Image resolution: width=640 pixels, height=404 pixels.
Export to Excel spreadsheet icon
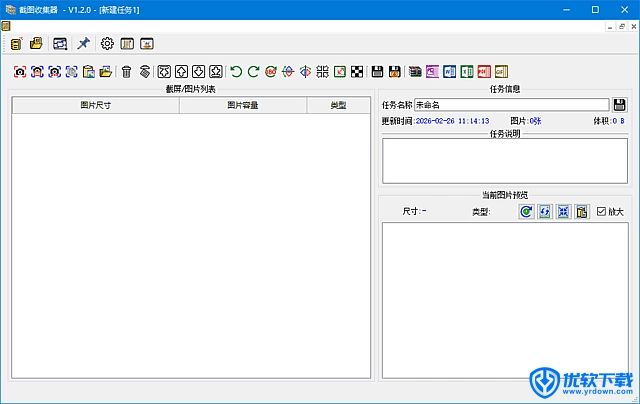pos(466,71)
